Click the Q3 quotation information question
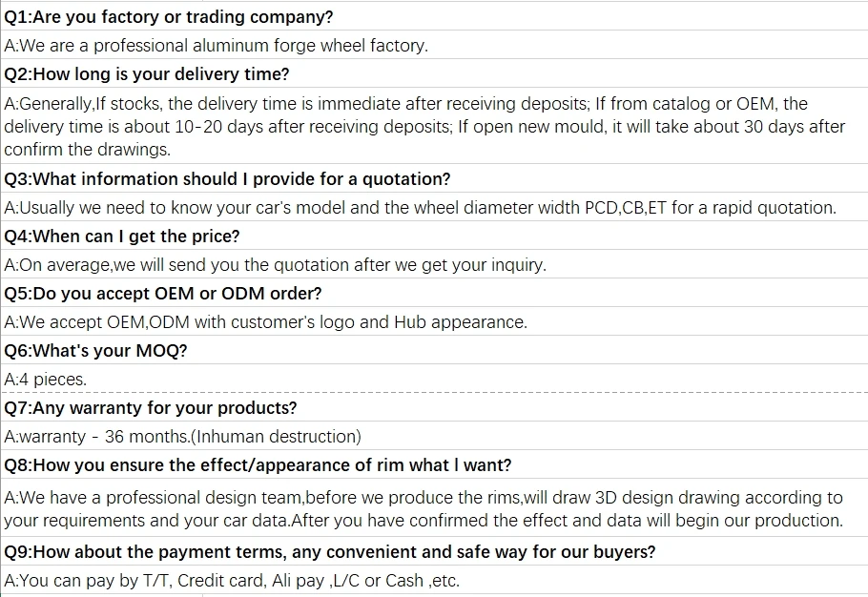Viewport: 868px width, 597px height. click(227, 179)
